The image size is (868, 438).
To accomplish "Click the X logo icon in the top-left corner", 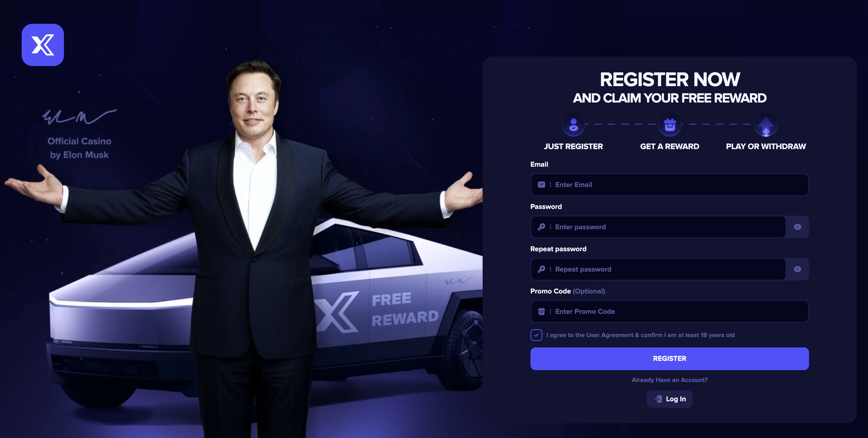I will point(43,45).
